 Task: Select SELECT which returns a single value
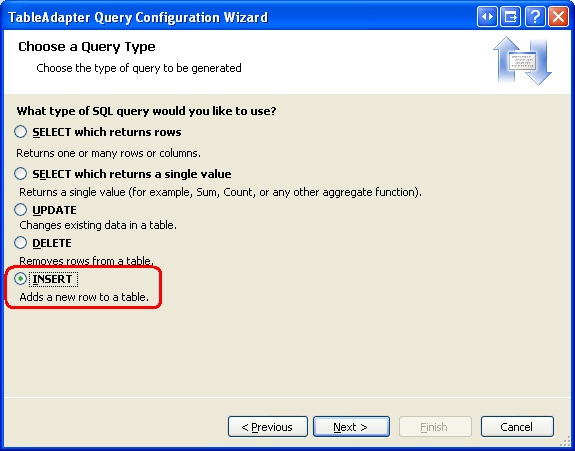click(21, 173)
